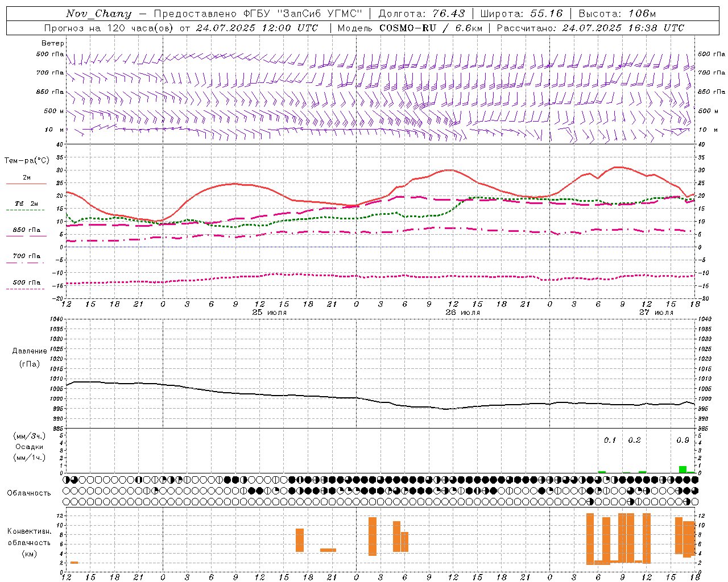The height and width of the screenshot is (582, 728).
Task: Click the tallest green precipitation bar
Action: coord(682,469)
